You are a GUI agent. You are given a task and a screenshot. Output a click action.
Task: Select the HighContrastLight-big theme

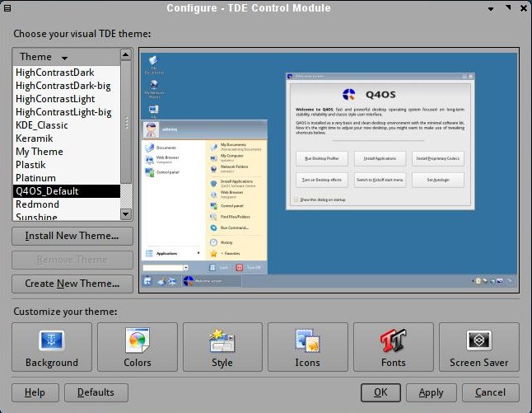(67, 112)
